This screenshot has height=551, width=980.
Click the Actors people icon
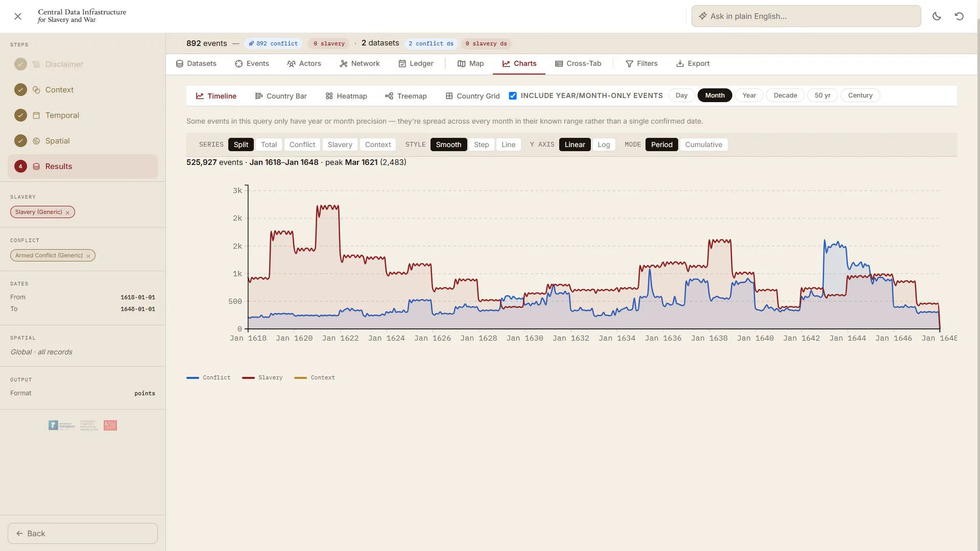291,64
